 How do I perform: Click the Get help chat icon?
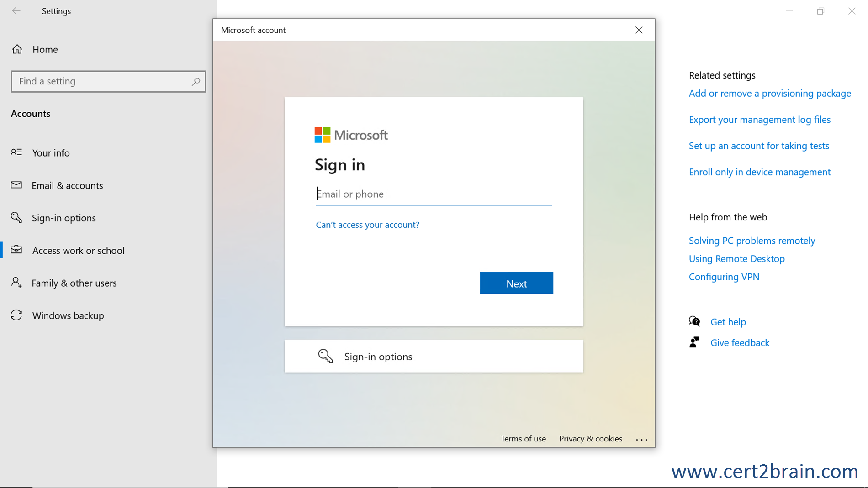(x=694, y=321)
